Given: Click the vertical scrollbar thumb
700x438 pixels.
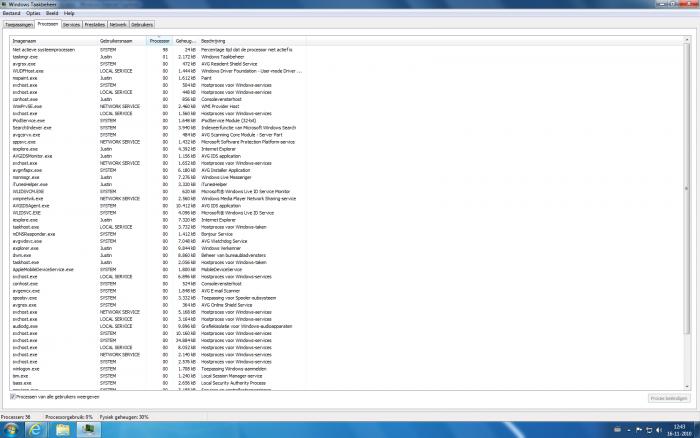Looking at the screenshot, I should (x=687, y=188).
